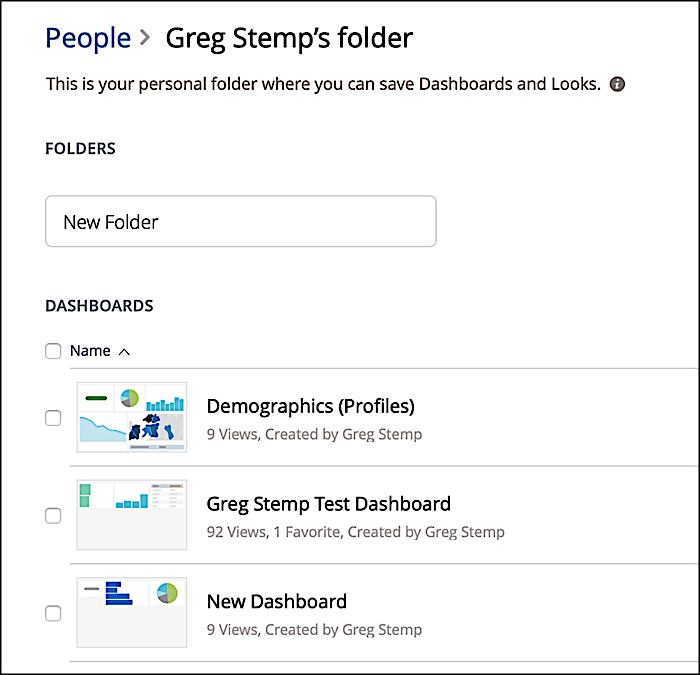Open the Demographics (Profiles) dashboard title
This screenshot has width=700, height=675.
click(x=310, y=406)
